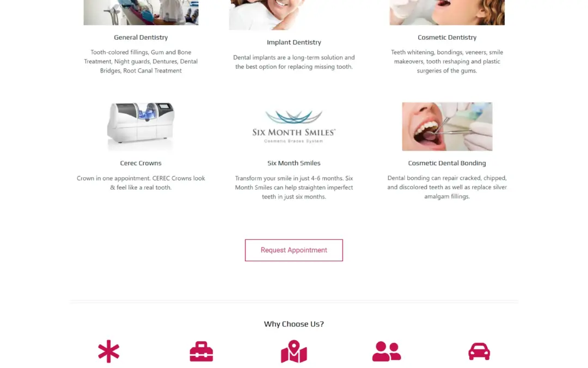Open the Six Month Smiles heading link
Viewport: 588px width, 368px height.
click(294, 163)
